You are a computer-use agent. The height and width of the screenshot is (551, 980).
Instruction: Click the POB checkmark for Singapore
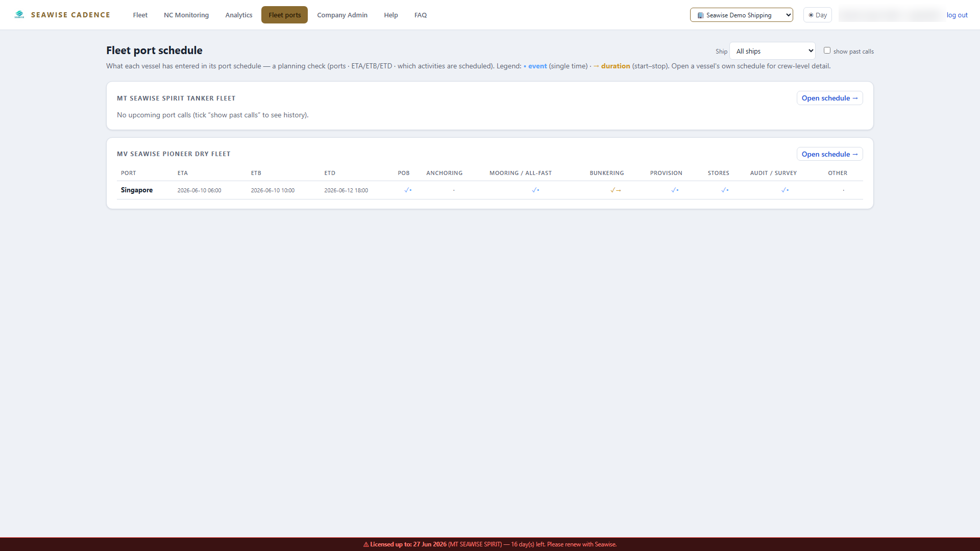(x=408, y=190)
